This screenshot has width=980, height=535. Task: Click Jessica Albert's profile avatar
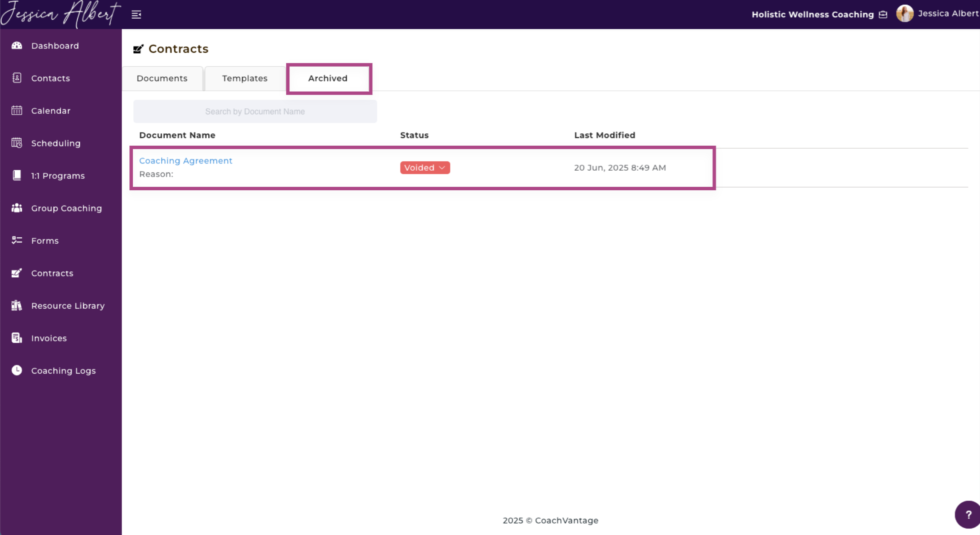(904, 14)
